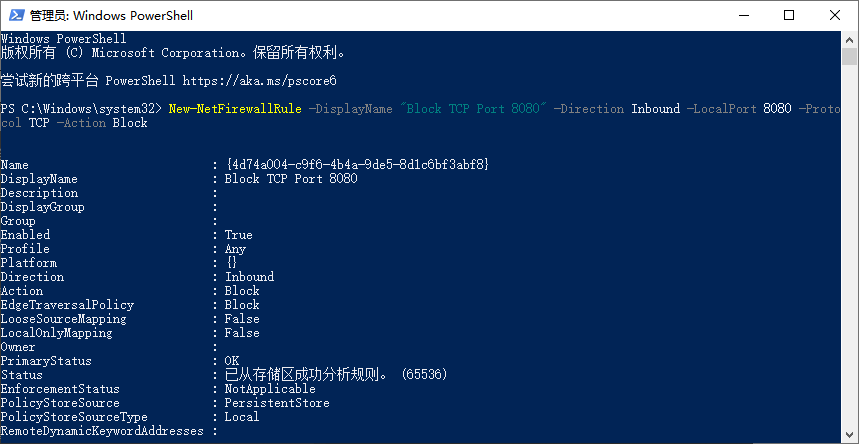The width and height of the screenshot is (859, 444).
Task: Click the scrollbar down arrow
Action: tap(849, 436)
